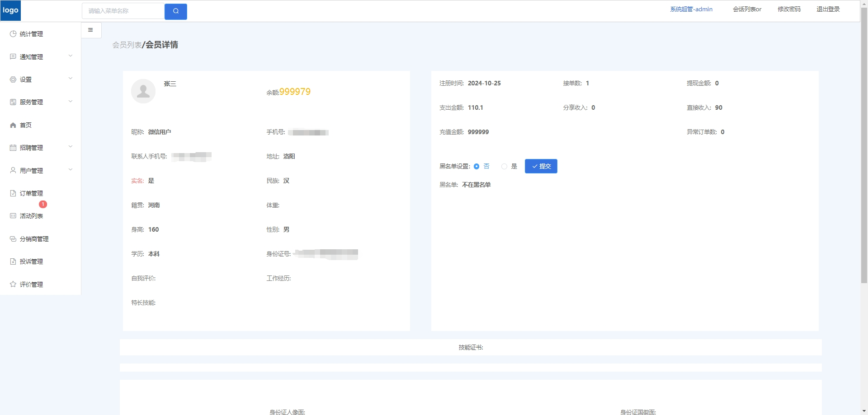This screenshot has height=415, width=868.
Task: Expand the 招聘管理 submenu arrow
Action: [71, 147]
